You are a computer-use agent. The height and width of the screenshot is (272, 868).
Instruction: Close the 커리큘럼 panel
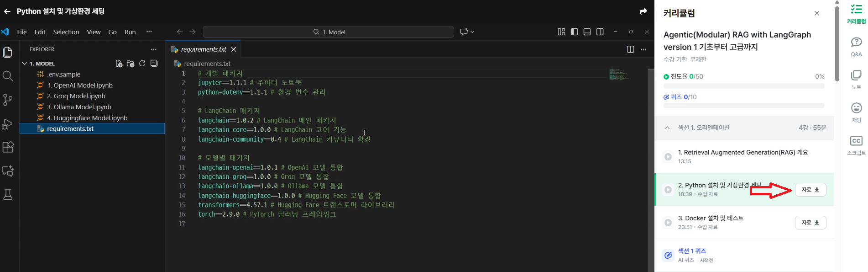pyautogui.click(x=817, y=14)
